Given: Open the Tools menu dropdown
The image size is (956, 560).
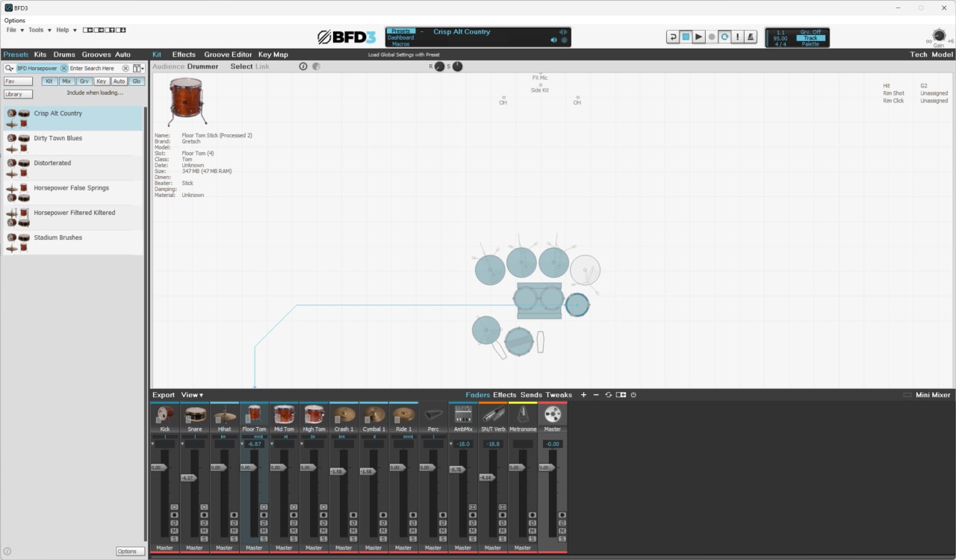Looking at the screenshot, I should click(x=40, y=30).
